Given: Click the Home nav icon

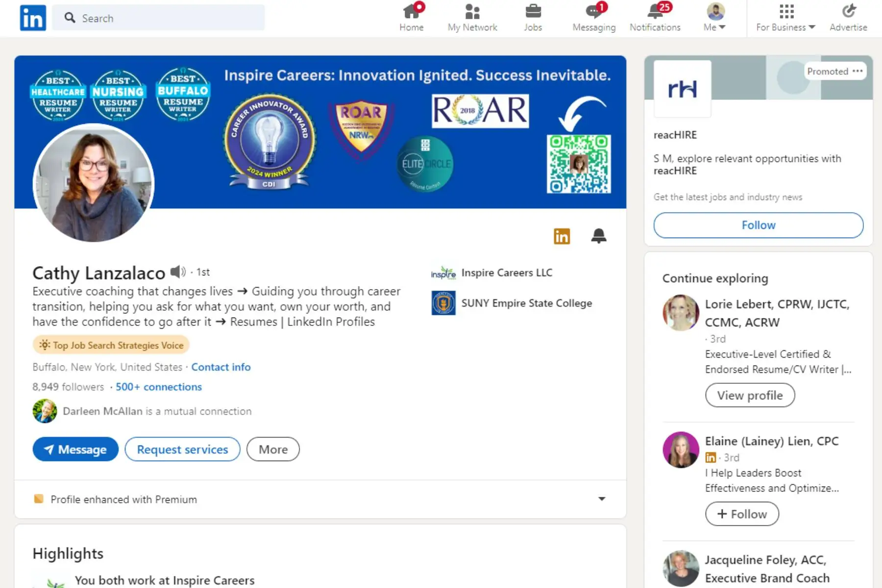Looking at the screenshot, I should tap(411, 11).
